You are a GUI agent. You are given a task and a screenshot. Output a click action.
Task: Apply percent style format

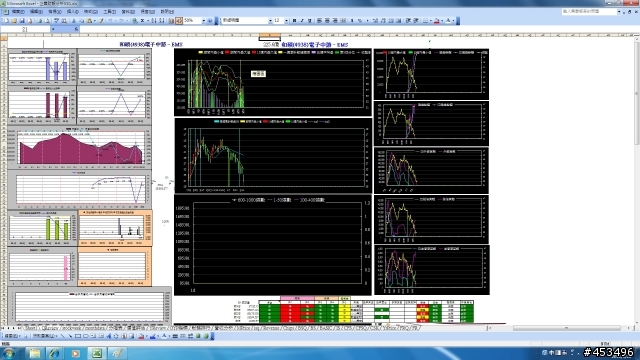coord(360,20)
